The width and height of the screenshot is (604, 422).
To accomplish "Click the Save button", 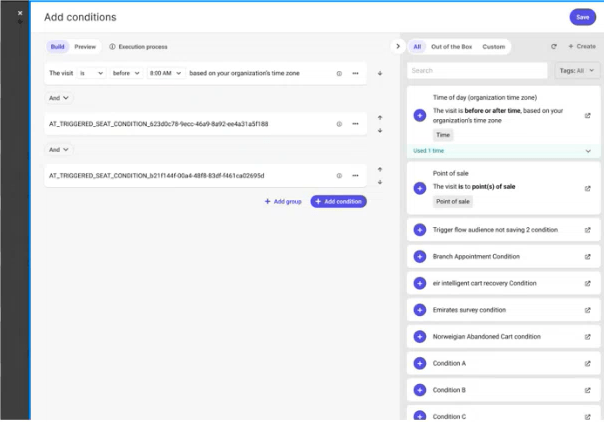I will point(582,17).
